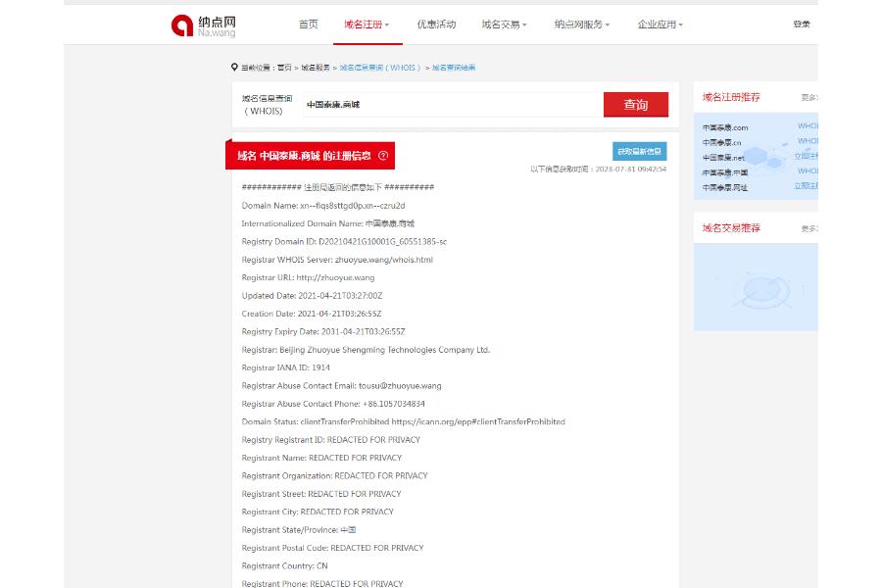
Task: Click the 域名交易推荐 empty placeholder image
Action: [x=756, y=287]
